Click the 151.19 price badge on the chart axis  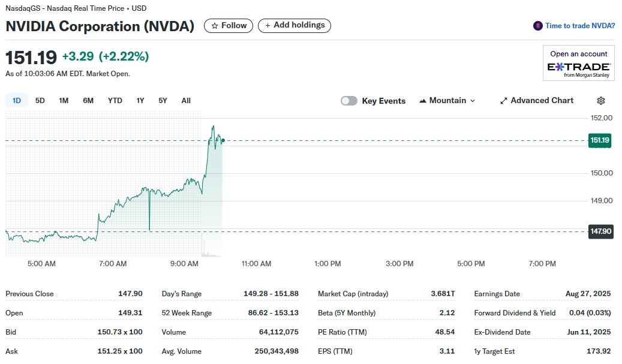click(x=600, y=140)
